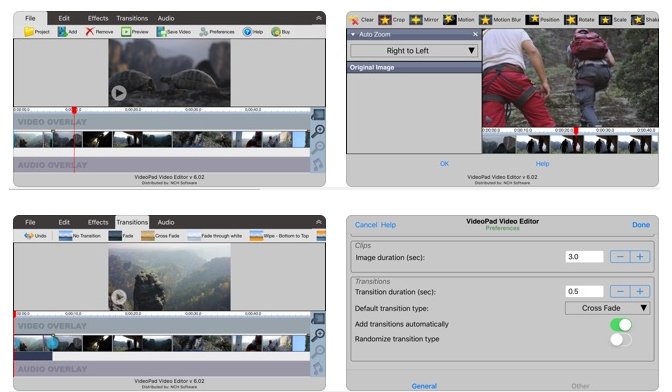Click music note icon in turtle-preview window
Image resolution: width=672 pixels, height=392 pixels.
click(318, 165)
